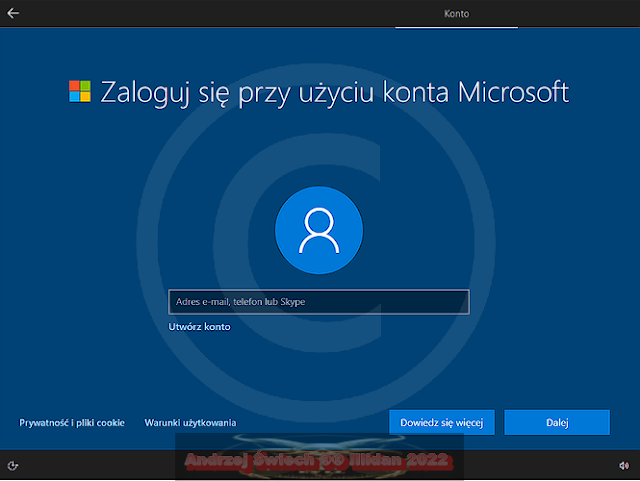Image resolution: width=640 pixels, height=481 pixels.
Task: Open the Ease of Access icon
Action: pyautogui.click(x=13, y=465)
